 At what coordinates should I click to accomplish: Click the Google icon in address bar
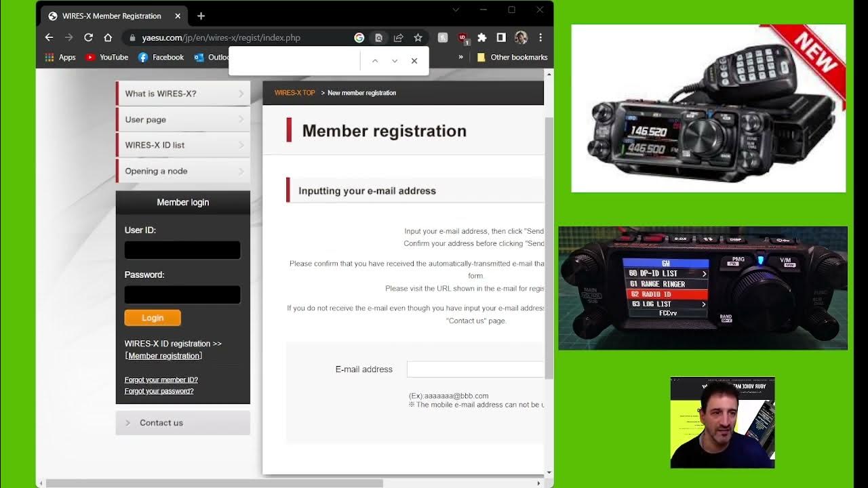[359, 38]
